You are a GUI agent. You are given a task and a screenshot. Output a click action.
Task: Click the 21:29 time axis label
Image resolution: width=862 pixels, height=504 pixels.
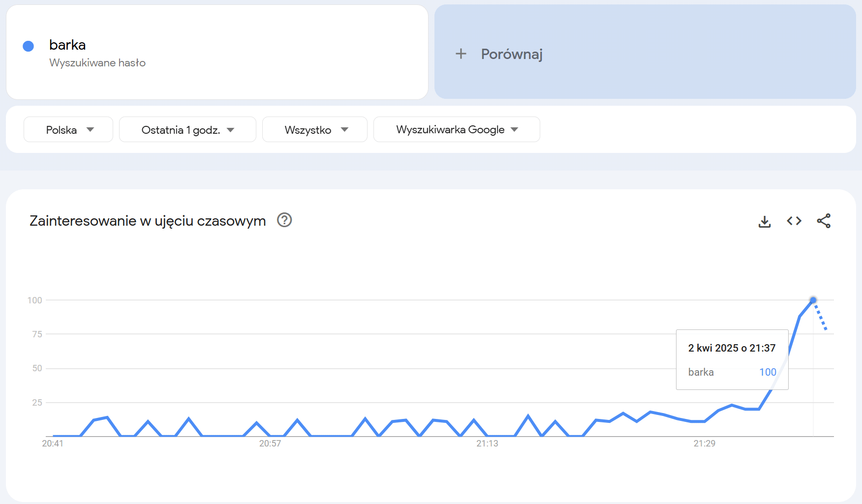tap(705, 444)
